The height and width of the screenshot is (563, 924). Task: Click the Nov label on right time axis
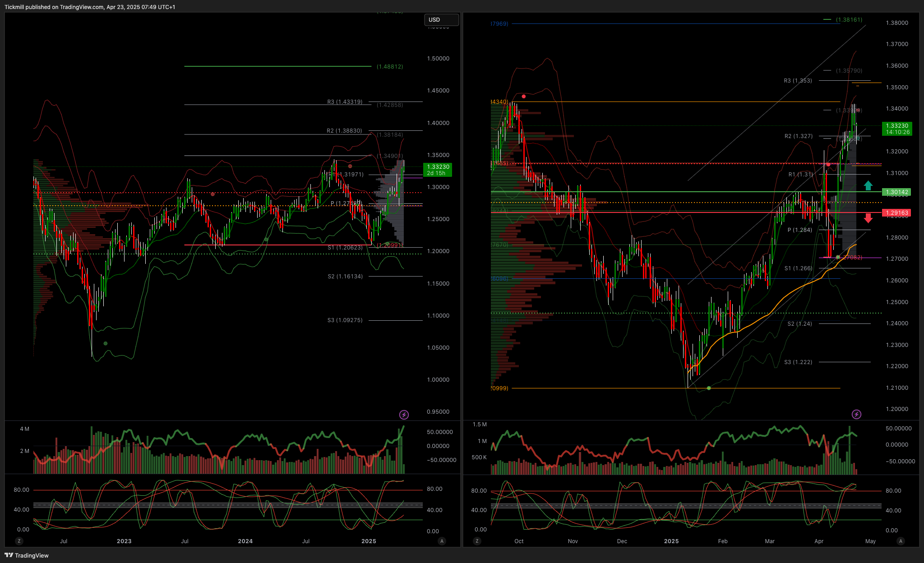point(573,541)
